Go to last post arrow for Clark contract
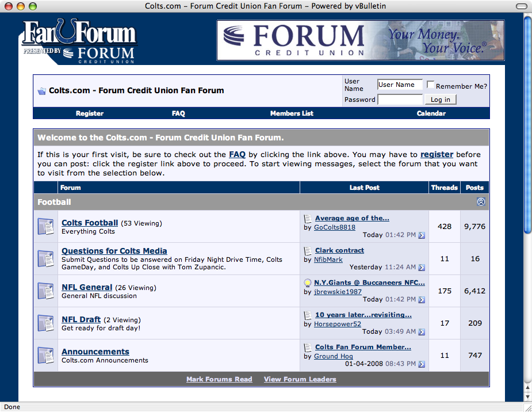The height and width of the screenshot is (412, 532). pyautogui.click(x=422, y=268)
